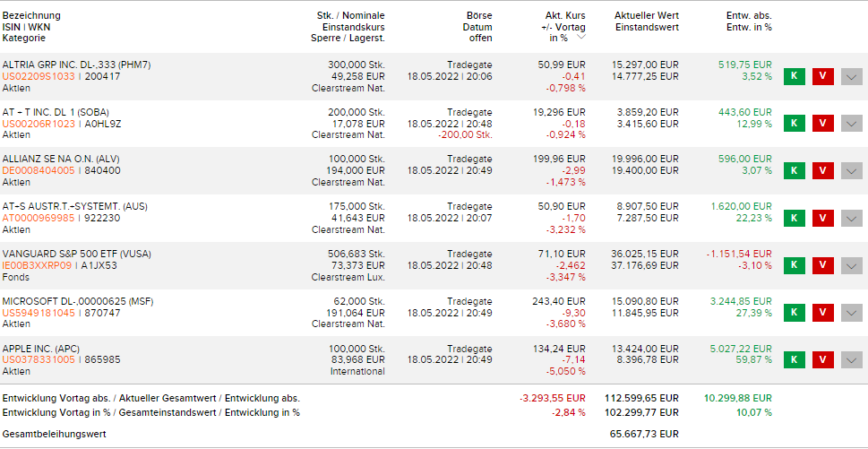The height and width of the screenshot is (449, 868).
Task: Open Allianz ISIN link DE0008404005
Action: tap(39, 170)
